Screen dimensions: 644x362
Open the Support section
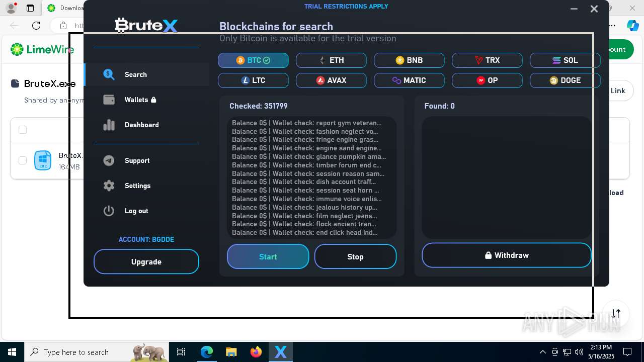pyautogui.click(x=146, y=160)
